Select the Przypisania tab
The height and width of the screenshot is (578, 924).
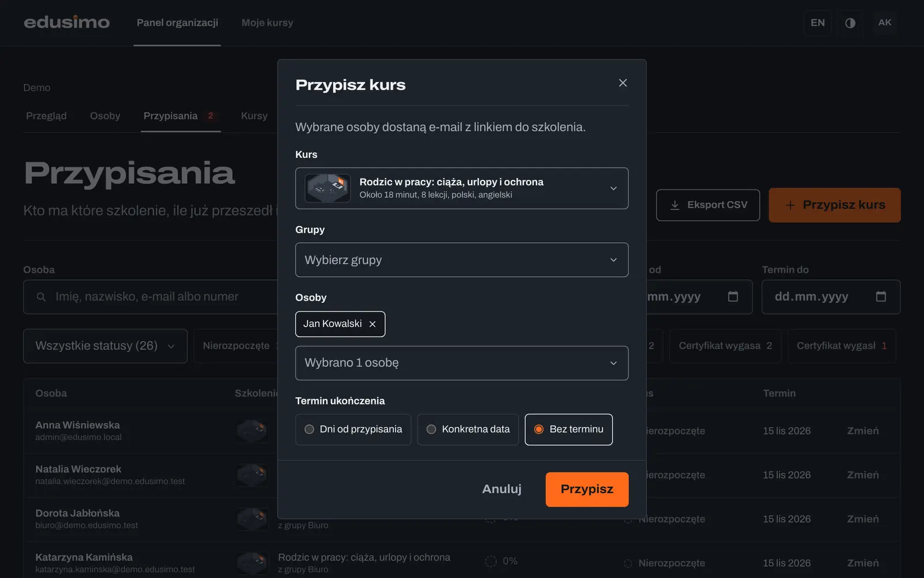click(x=180, y=116)
